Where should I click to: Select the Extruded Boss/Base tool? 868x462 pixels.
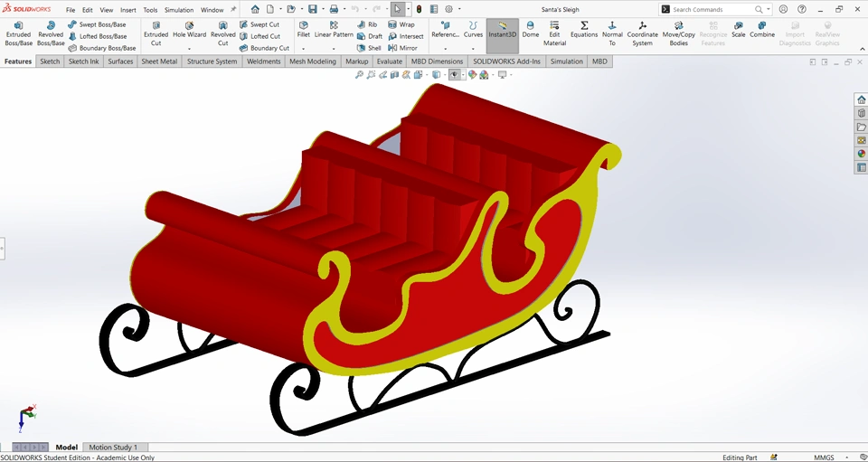pos(19,33)
